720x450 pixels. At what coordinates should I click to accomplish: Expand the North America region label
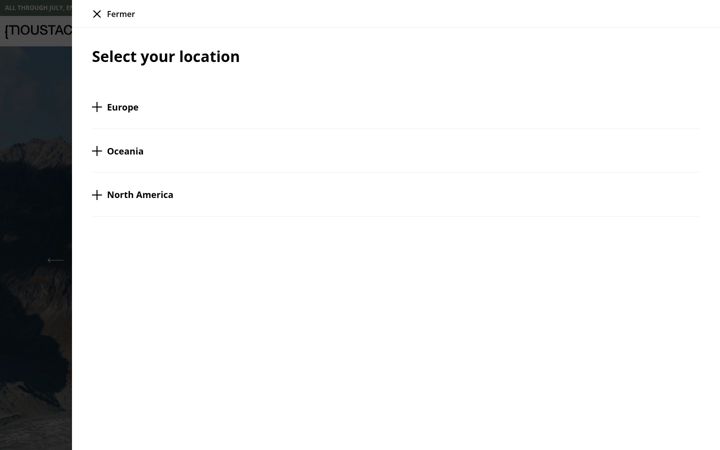tap(140, 195)
